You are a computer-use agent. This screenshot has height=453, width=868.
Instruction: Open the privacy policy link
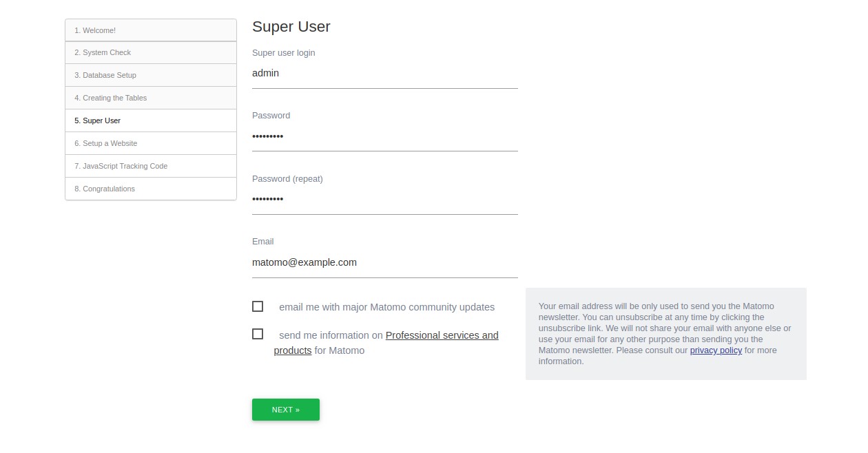[716, 350]
